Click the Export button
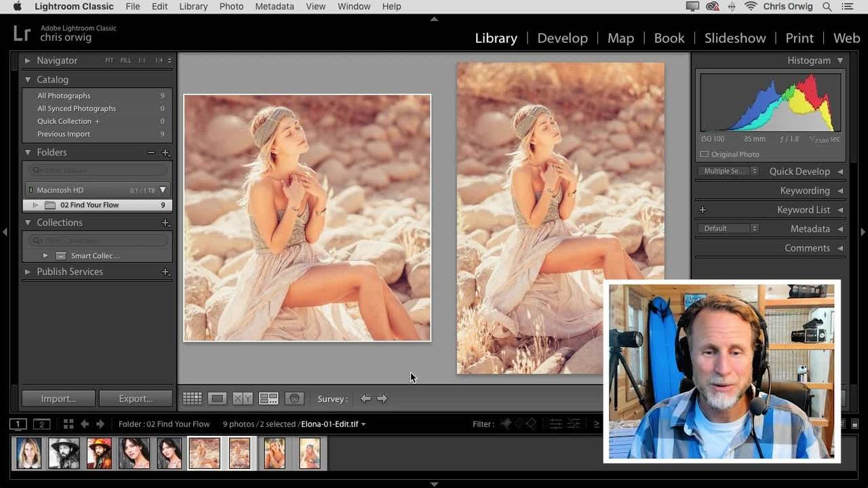The height and width of the screenshot is (488, 868). point(136,399)
